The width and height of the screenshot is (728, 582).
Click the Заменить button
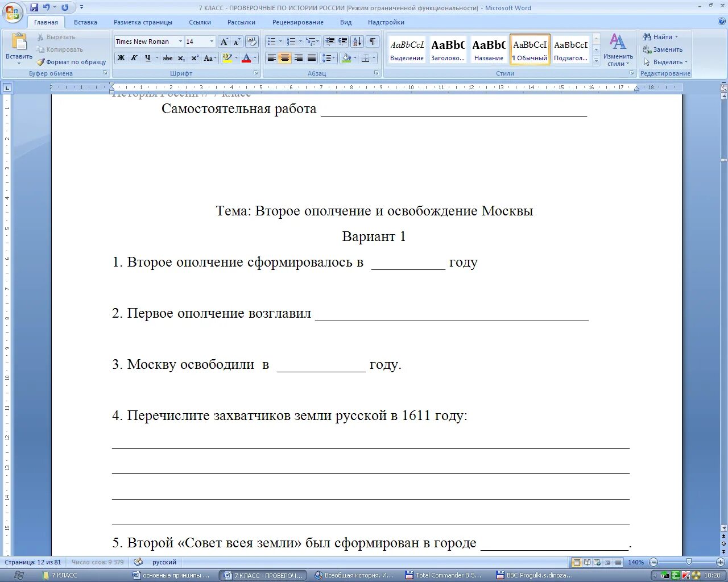click(663, 49)
